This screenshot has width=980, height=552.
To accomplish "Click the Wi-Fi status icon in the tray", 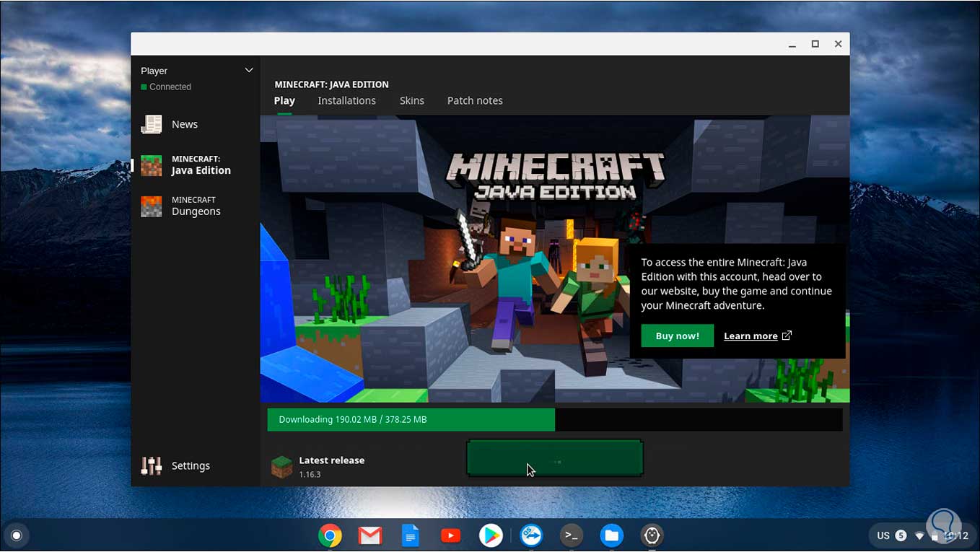I will coord(919,536).
